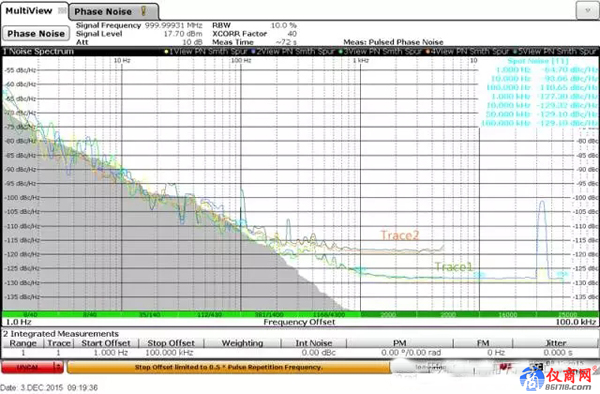Click the Frequency Offset axis label

(299, 322)
